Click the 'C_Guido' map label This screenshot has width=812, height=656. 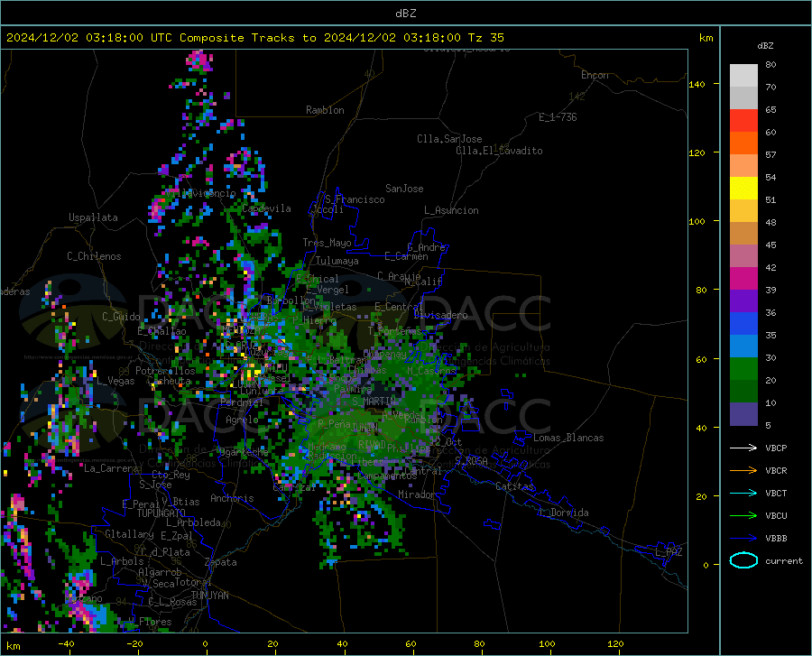pos(121,317)
